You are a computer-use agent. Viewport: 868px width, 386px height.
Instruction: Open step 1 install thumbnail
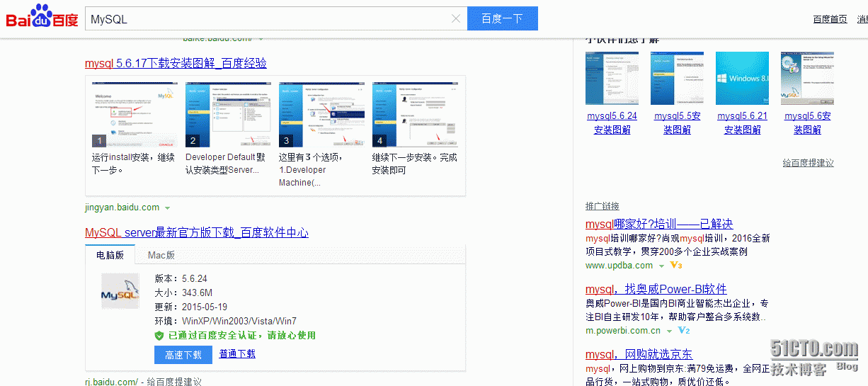(134, 115)
